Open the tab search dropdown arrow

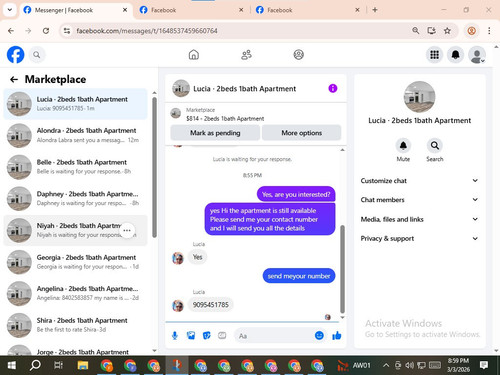pyautogui.click(x=10, y=10)
